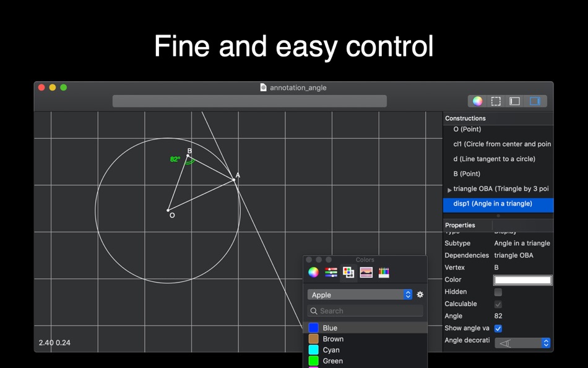Viewport: 588px width, 368px height.
Task: Toggle the Hidden checkbox
Action: (498, 292)
